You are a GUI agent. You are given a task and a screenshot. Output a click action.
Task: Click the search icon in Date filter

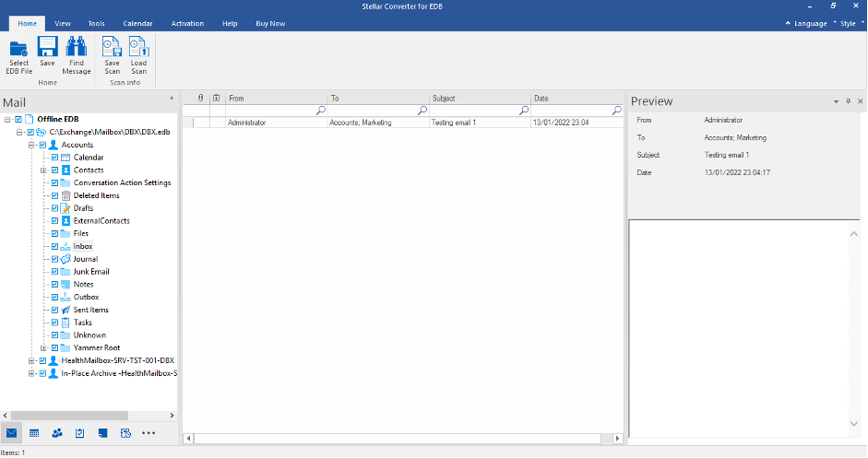(x=617, y=111)
